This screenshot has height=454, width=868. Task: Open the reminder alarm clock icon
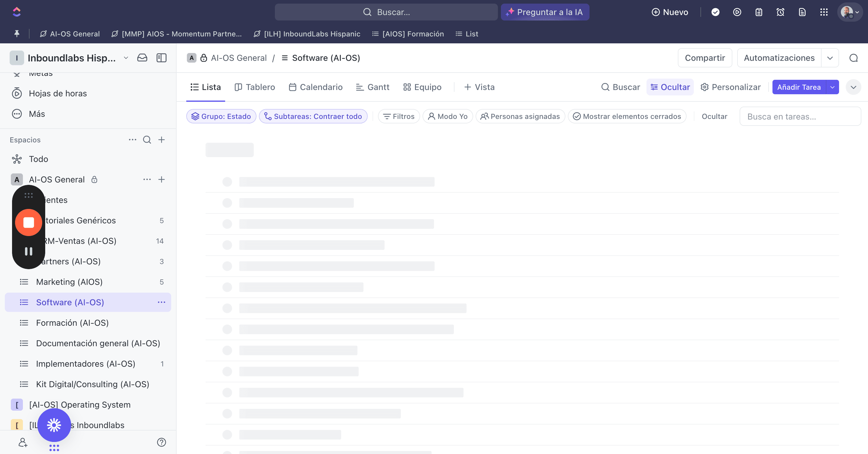coord(780,12)
